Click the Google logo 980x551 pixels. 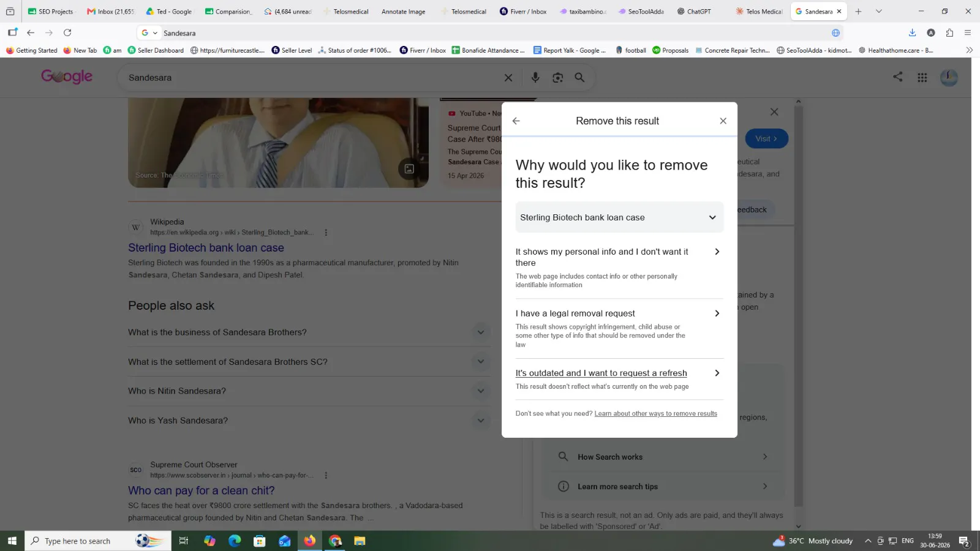click(67, 77)
